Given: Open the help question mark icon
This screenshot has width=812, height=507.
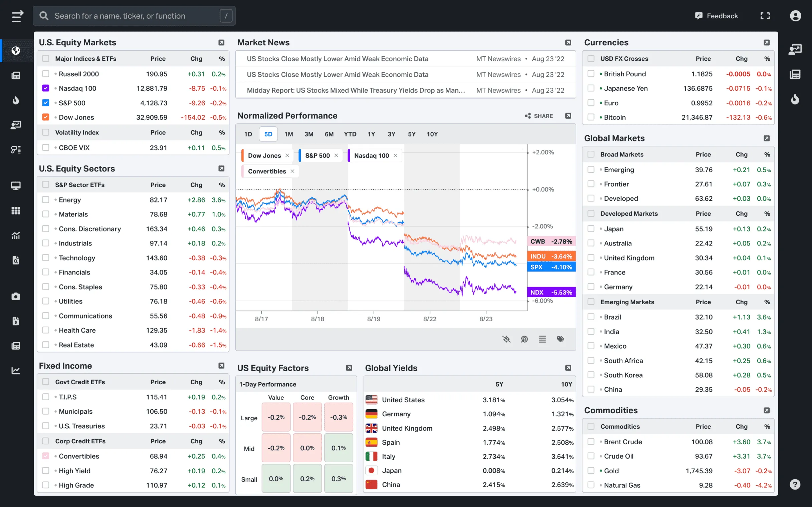Looking at the screenshot, I should click(795, 484).
